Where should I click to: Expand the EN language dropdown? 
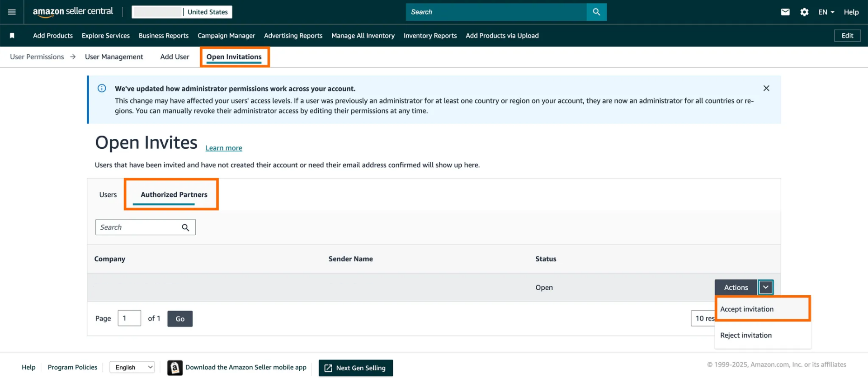coord(826,12)
